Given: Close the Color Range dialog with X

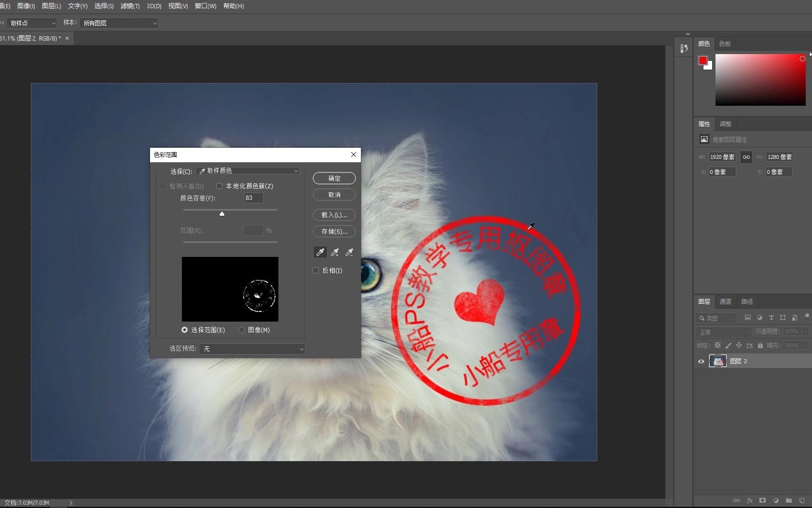Looking at the screenshot, I should [354, 155].
